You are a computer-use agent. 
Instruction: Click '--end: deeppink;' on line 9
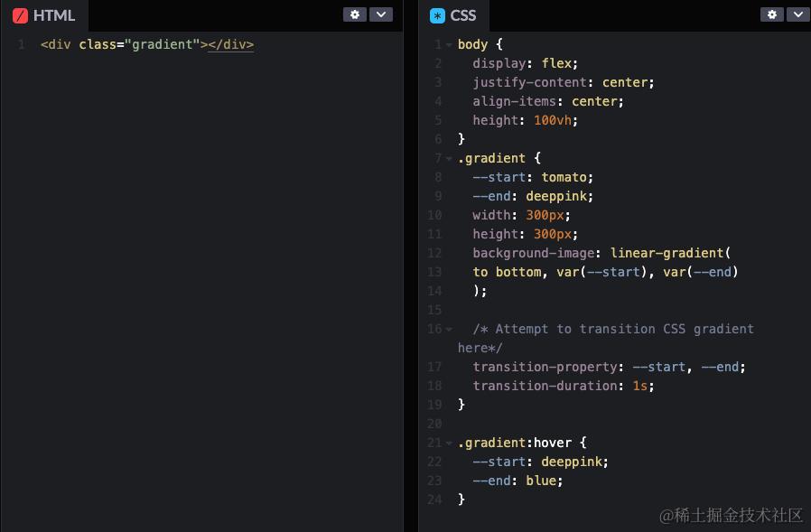coord(533,196)
